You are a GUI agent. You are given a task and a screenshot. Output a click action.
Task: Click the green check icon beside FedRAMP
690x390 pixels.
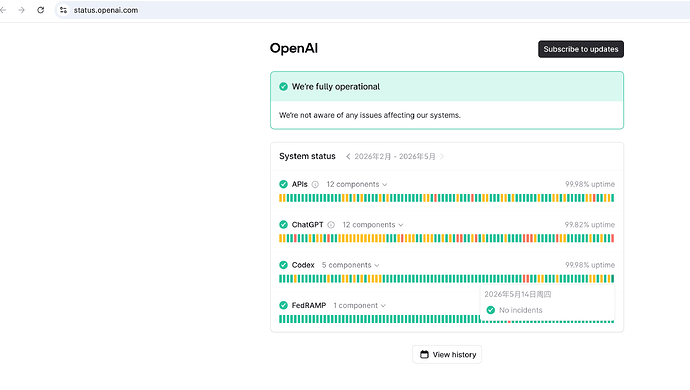283,305
